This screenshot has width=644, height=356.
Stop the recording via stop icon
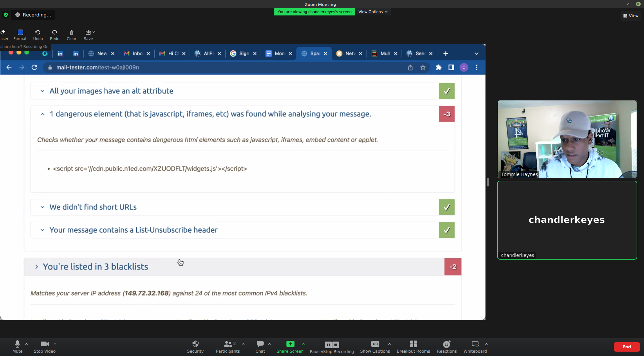(x=336, y=345)
